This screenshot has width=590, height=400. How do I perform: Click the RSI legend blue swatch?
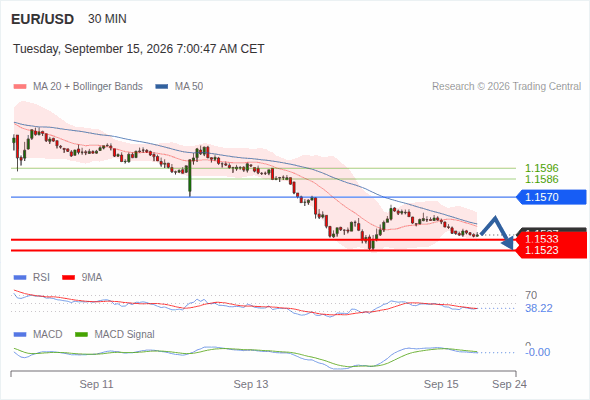tap(20, 278)
